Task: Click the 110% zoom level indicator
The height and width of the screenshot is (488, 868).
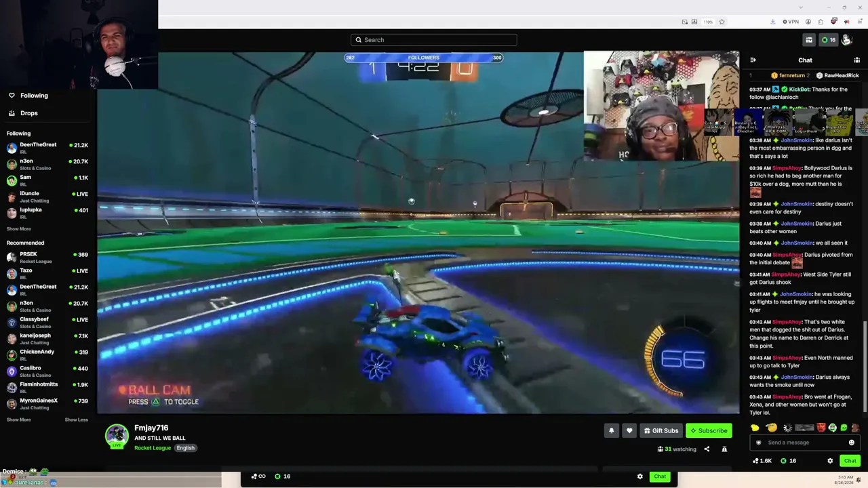Action: tap(708, 22)
